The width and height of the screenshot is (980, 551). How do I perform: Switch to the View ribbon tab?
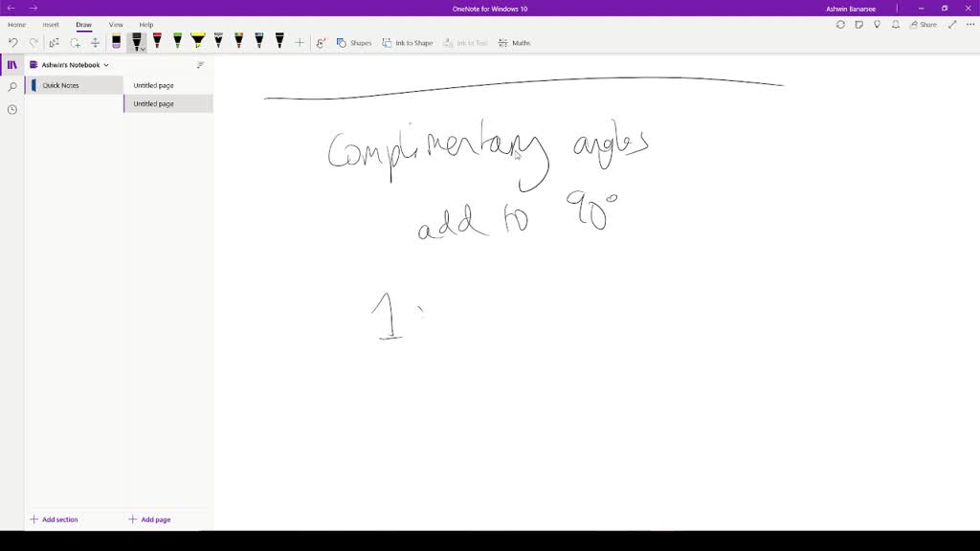click(x=115, y=24)
